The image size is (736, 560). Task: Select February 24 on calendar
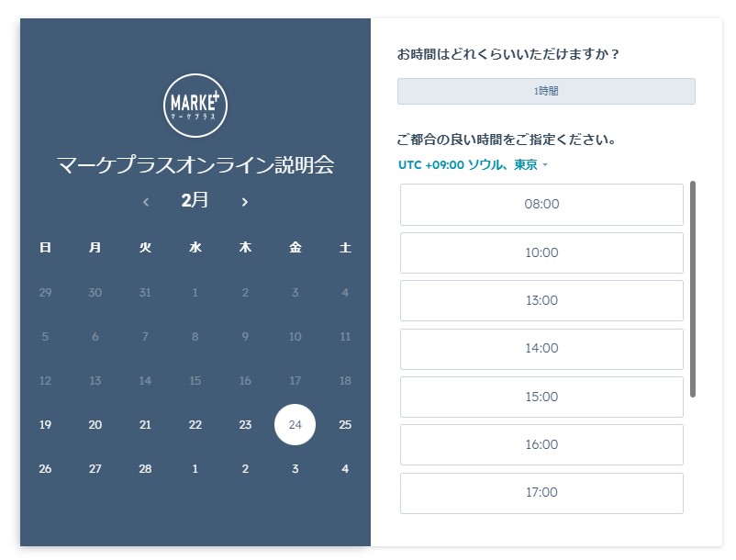[295, 425]
